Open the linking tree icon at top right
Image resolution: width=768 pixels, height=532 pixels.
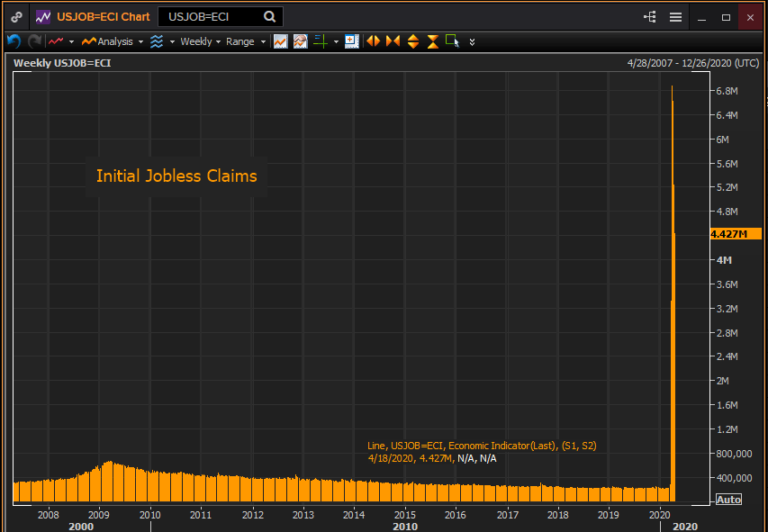coord(650,17)
